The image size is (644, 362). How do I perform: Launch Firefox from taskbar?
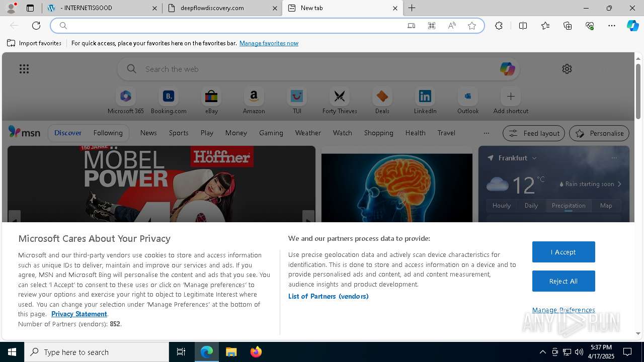[x=256, y=352]
